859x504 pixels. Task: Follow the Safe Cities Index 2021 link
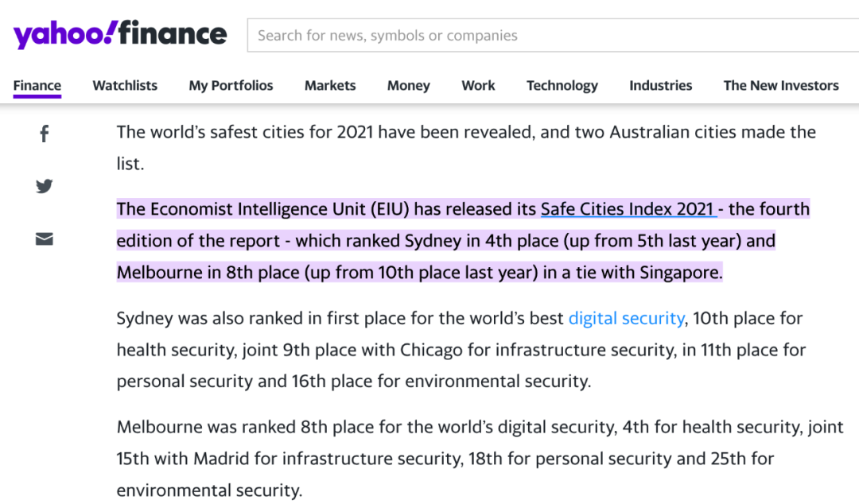click(628, 209)
